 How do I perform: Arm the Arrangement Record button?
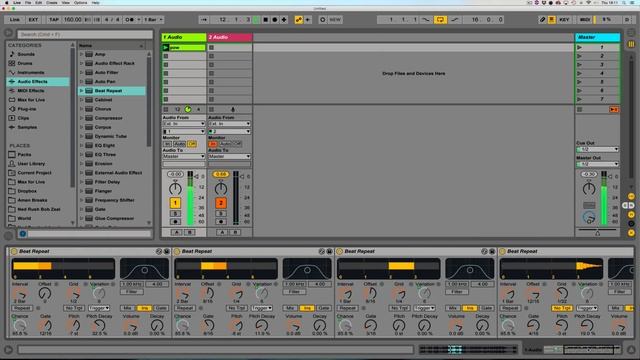pos(275,20)
